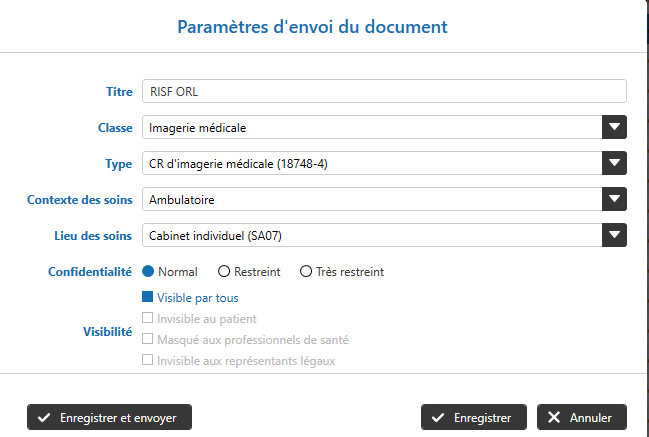Open the CR d'imagerie médicale combo box

pyautogui.click(x=372, y=163)
